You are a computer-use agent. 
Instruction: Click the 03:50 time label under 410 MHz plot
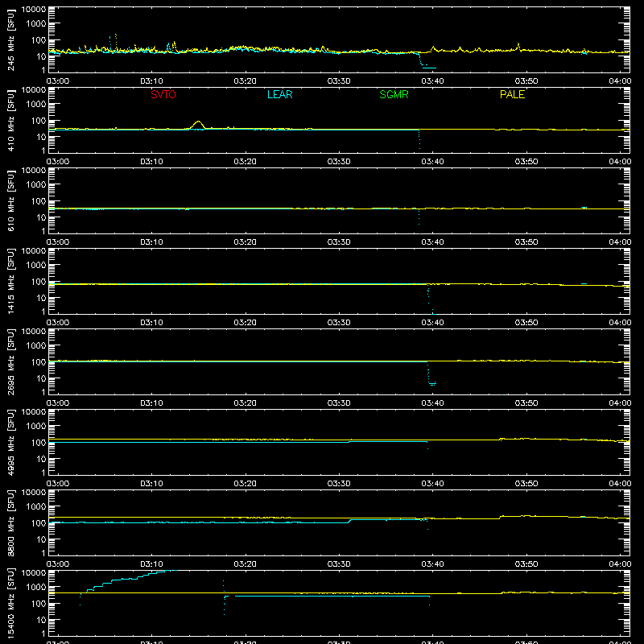click(x=526, y=162)
